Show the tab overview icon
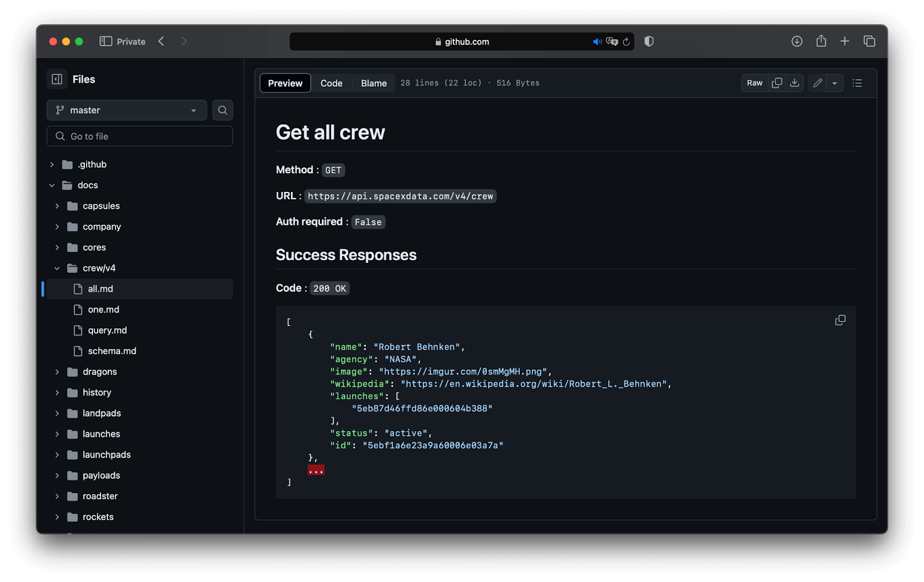This screenshot has width=924, height=582. point(869,42)
